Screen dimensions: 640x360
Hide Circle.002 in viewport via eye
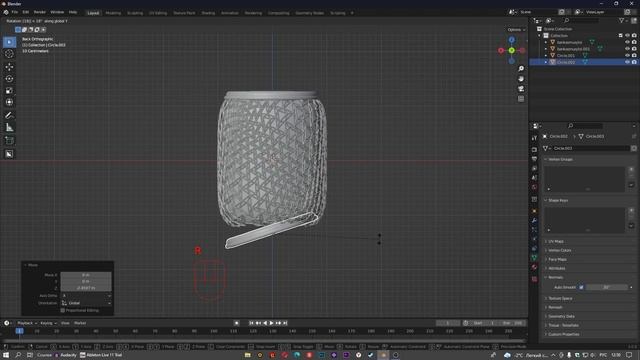627,62
